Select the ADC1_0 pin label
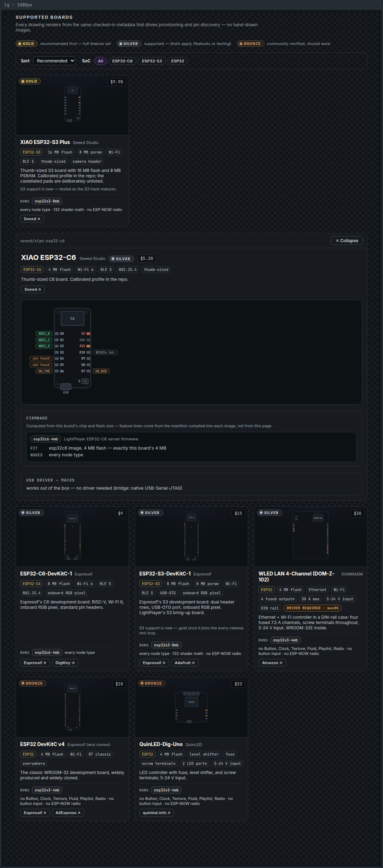 [x=44, y=334]
